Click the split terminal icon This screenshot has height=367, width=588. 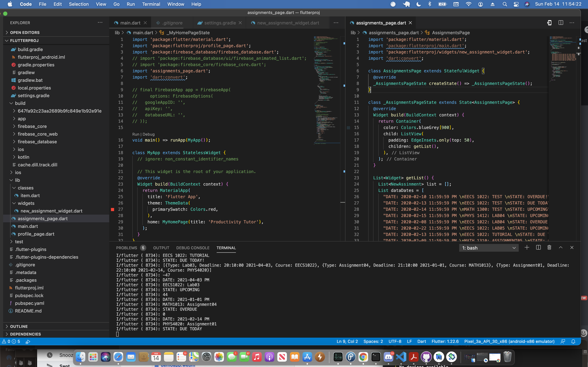click(538, 248)
